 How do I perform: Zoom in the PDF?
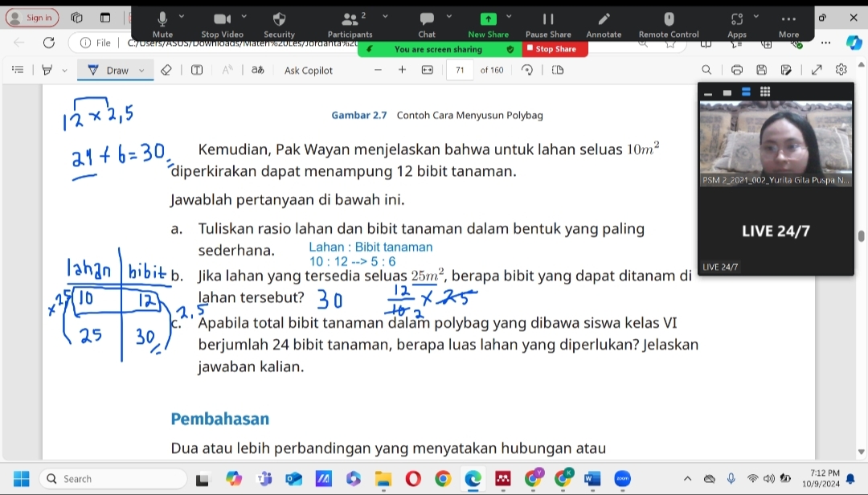pos(402,70)
